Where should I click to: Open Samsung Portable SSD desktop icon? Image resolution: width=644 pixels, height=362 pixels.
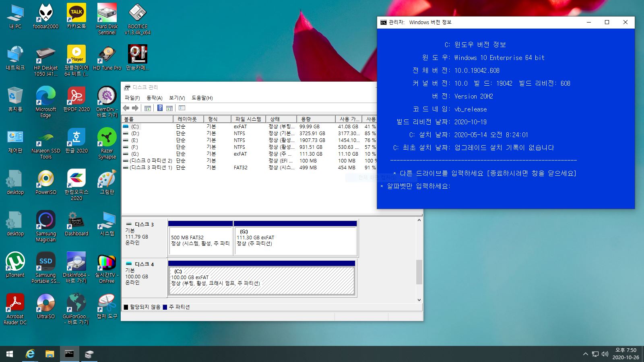click(x=46, y=268)
